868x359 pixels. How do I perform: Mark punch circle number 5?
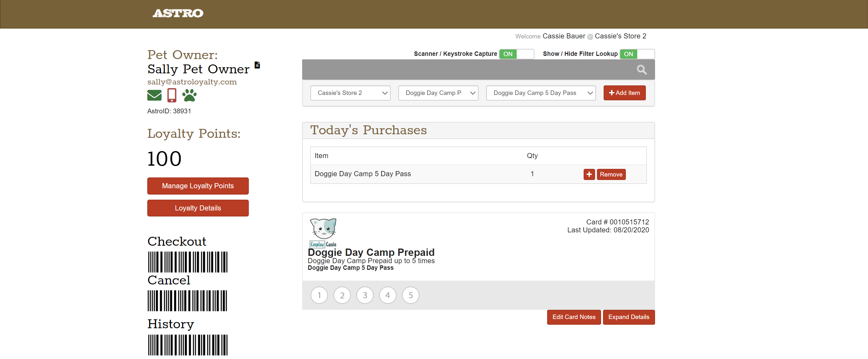[410, 295]
